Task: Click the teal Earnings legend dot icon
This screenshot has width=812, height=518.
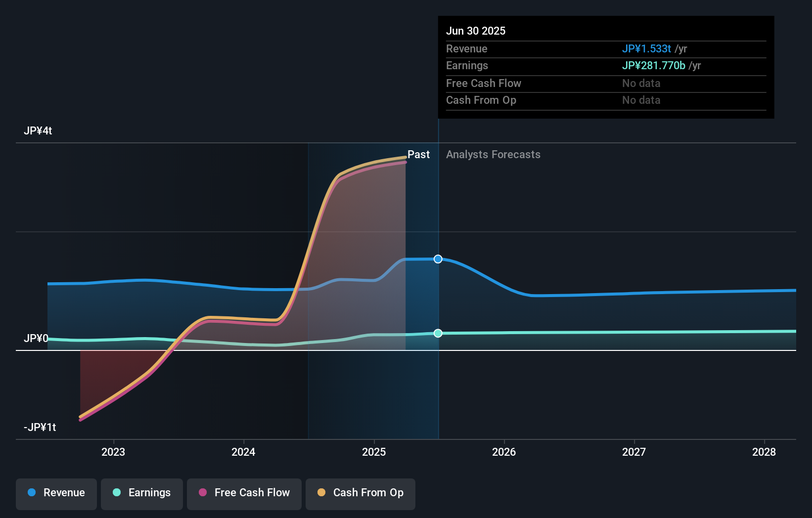Action: (116, 493)
